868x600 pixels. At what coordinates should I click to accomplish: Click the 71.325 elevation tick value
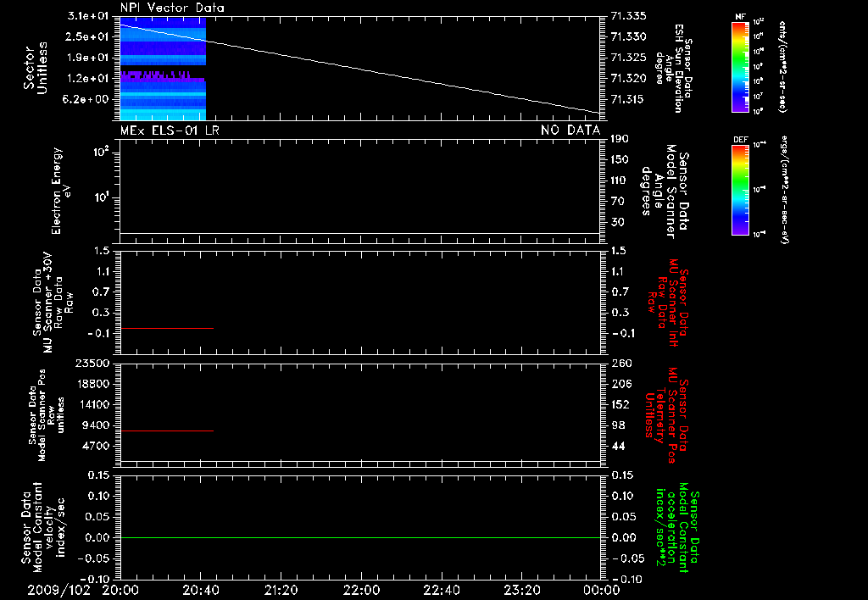pos(628,58)
